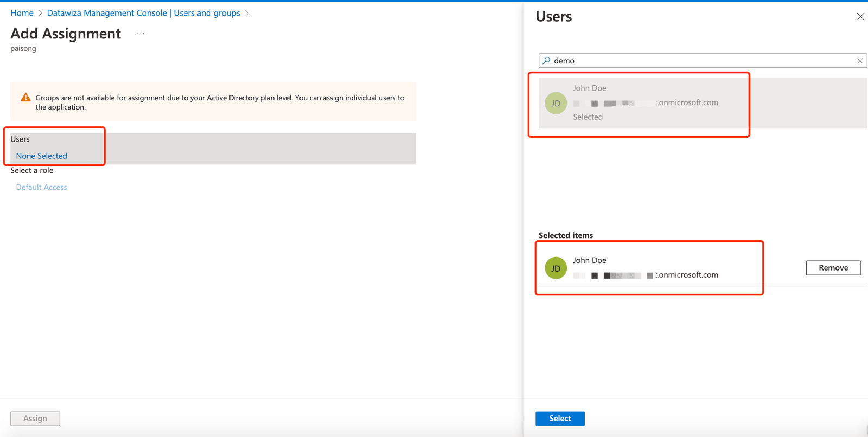Click the Selected status under John Doe result
This screenshot has height=437, width=868.
point(588,117)
